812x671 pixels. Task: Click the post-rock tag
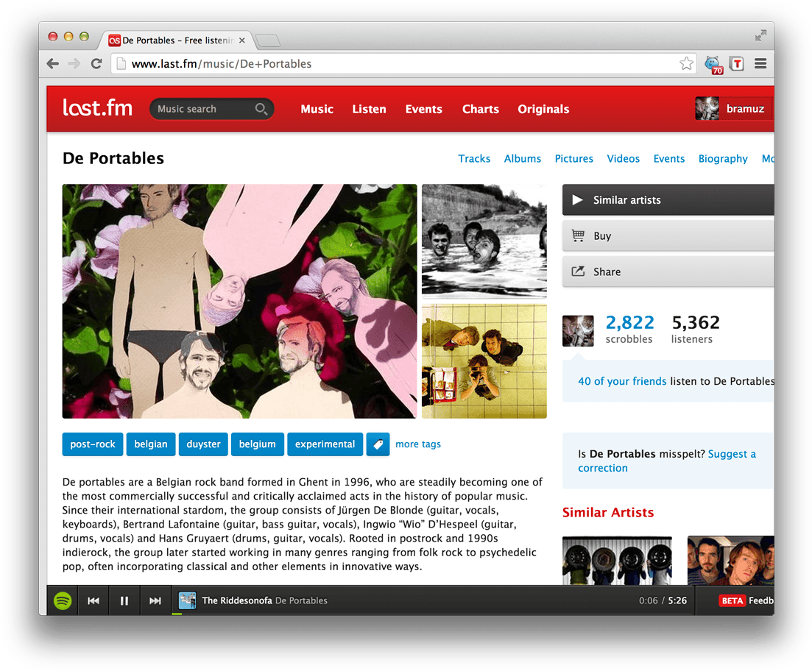point(93,444)
